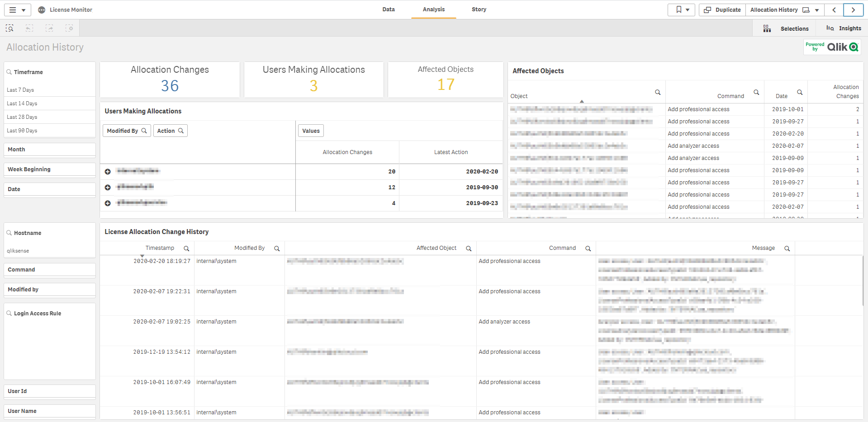Image resolution: width=868 pixels, height=422 pixels.
Task: Click the redo selection arrow icon
Action: tap(49, 28)
